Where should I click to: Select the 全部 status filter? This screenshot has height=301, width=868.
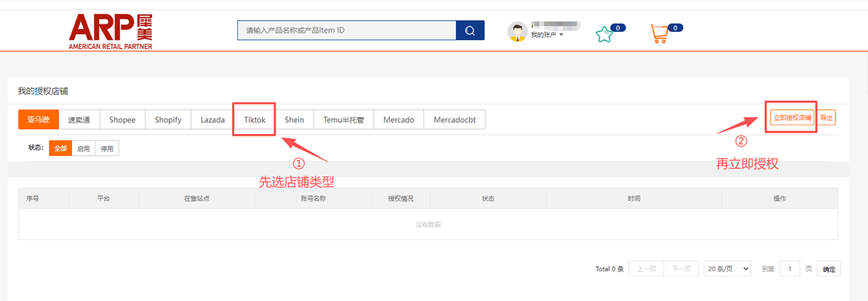pos(60,148)
